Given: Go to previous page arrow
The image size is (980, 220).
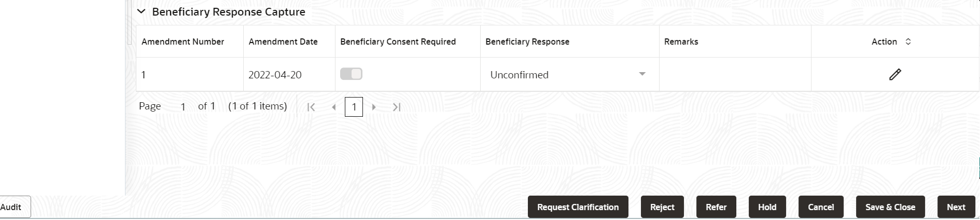Looking at the screenshot, I should point(334,107).
